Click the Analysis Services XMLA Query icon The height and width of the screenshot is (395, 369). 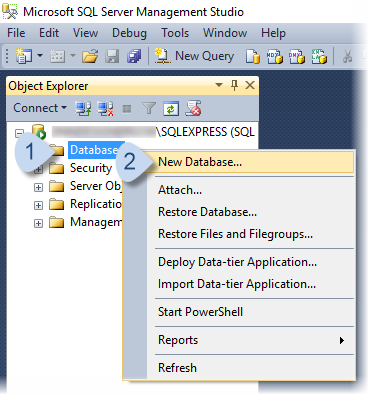[x=319, y=56]
